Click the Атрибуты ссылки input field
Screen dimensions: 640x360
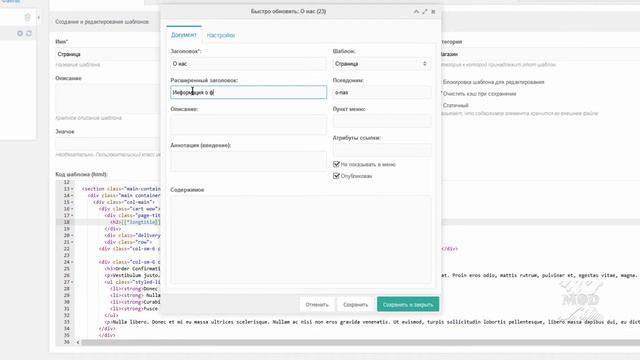382,149
